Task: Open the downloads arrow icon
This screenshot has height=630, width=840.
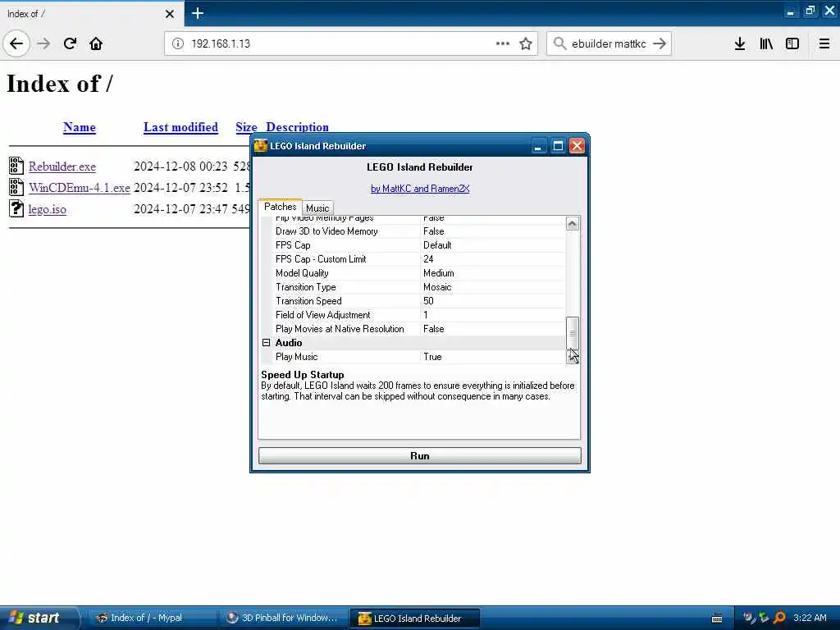Action: point(740,43)
